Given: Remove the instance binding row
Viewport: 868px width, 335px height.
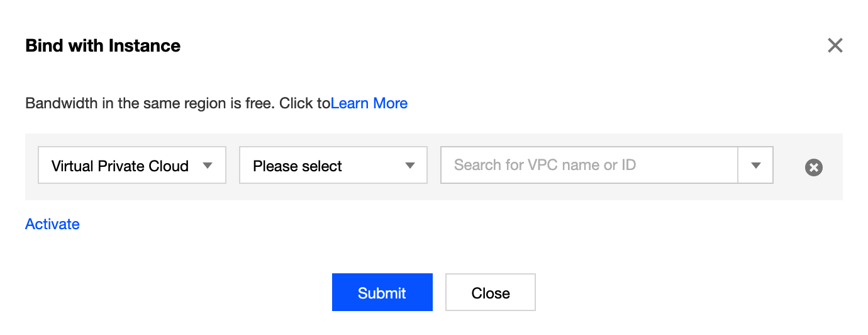Looking at the screenshot, I should 813,167.
